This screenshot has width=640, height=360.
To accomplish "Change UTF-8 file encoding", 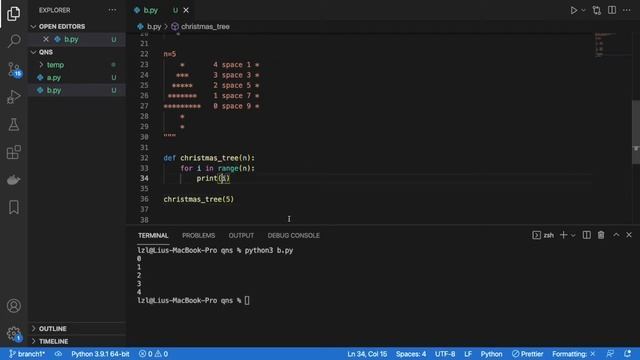I will pos(445,354).
